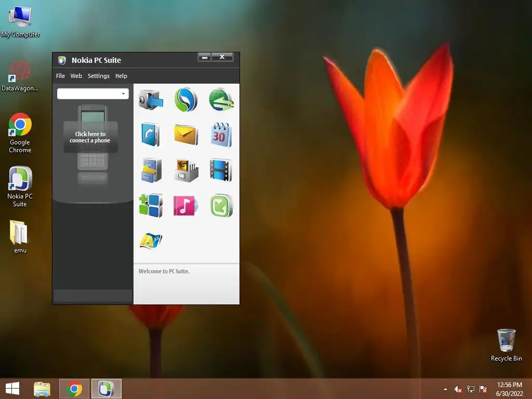
Task: Minimize the Nokia PC Suite window
Action: pyautogui.click(x=205, y=57)
